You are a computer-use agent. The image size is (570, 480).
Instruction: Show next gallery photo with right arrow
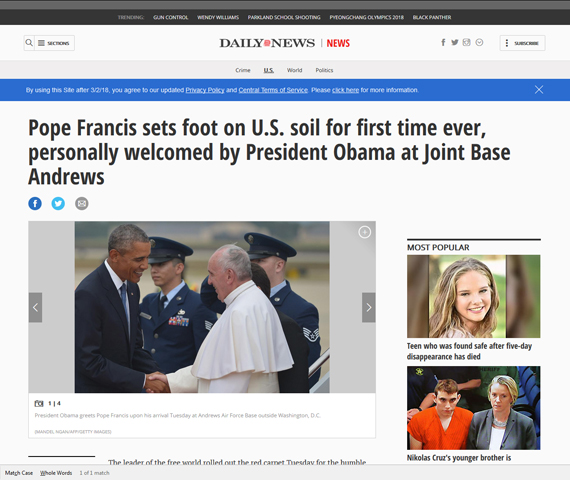[369, 308]
